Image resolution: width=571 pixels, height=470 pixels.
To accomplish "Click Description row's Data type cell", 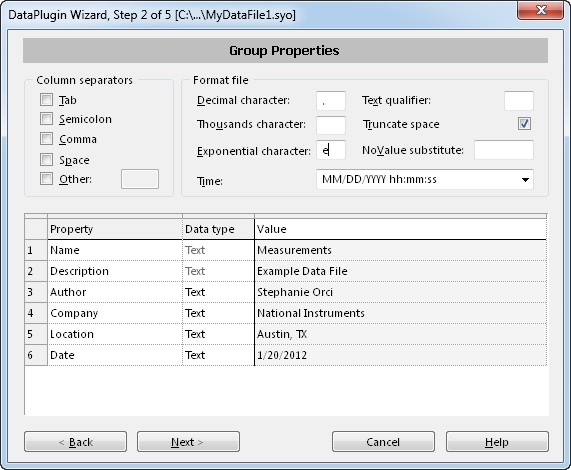I will click(x=218, y=271).
